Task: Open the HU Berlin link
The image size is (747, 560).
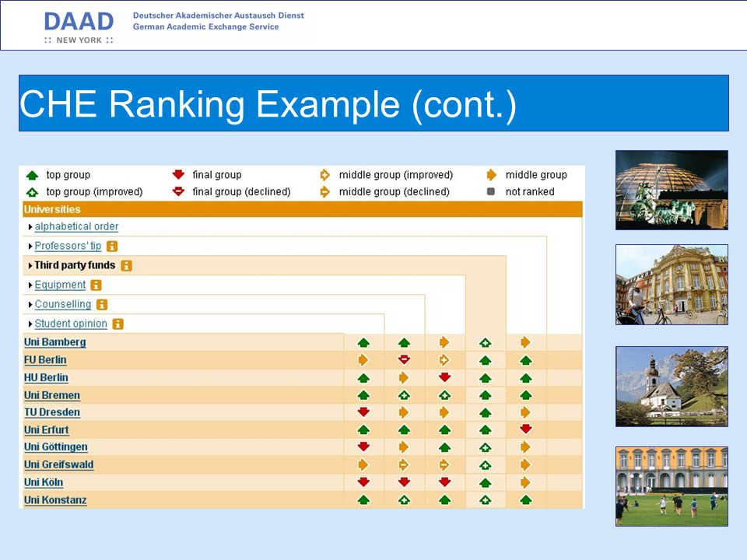Action: [46, 378]
